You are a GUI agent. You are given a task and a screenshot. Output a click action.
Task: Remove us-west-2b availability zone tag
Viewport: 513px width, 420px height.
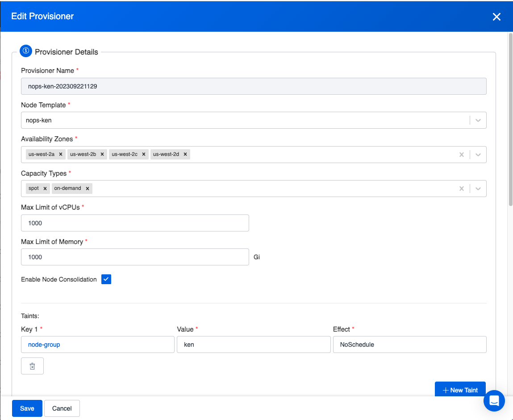[x=102, y=154]
